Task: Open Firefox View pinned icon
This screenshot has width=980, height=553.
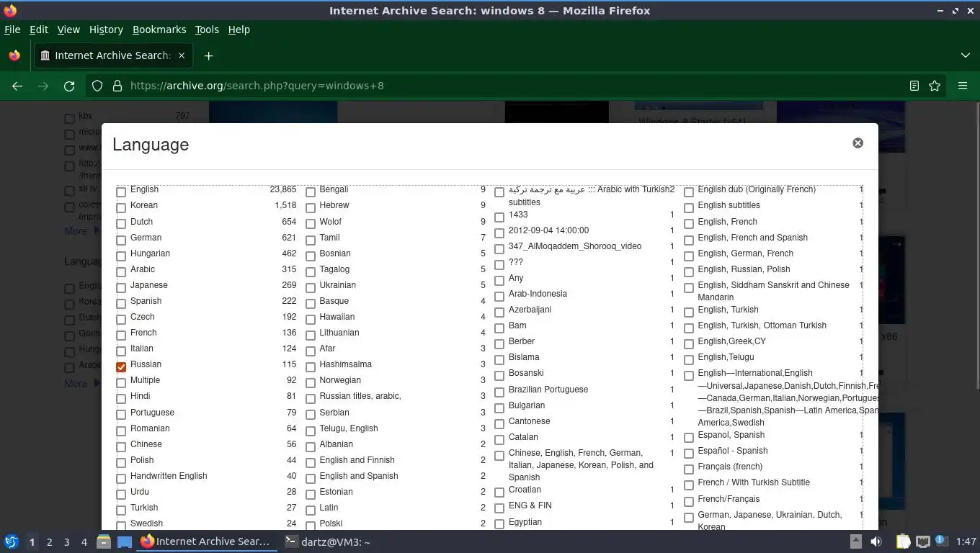Action: [14, 55]
